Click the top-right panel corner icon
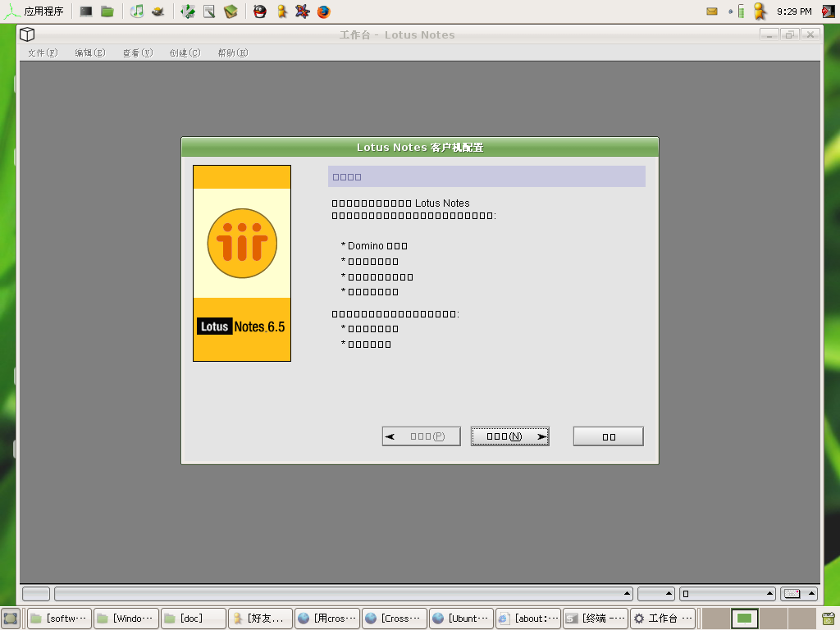Viewport: 840px width, 630px height. tap(829, 11)
